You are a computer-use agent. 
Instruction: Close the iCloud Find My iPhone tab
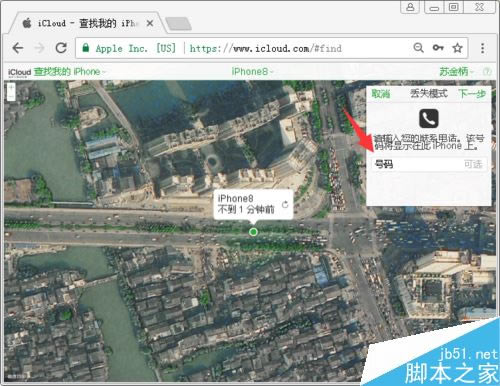coord(150,23)
